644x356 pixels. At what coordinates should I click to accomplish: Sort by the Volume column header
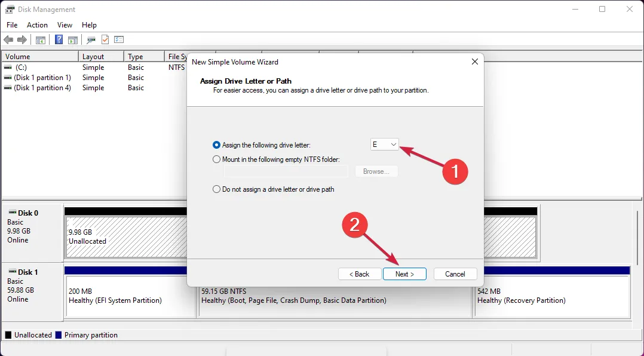click(40, 57)
